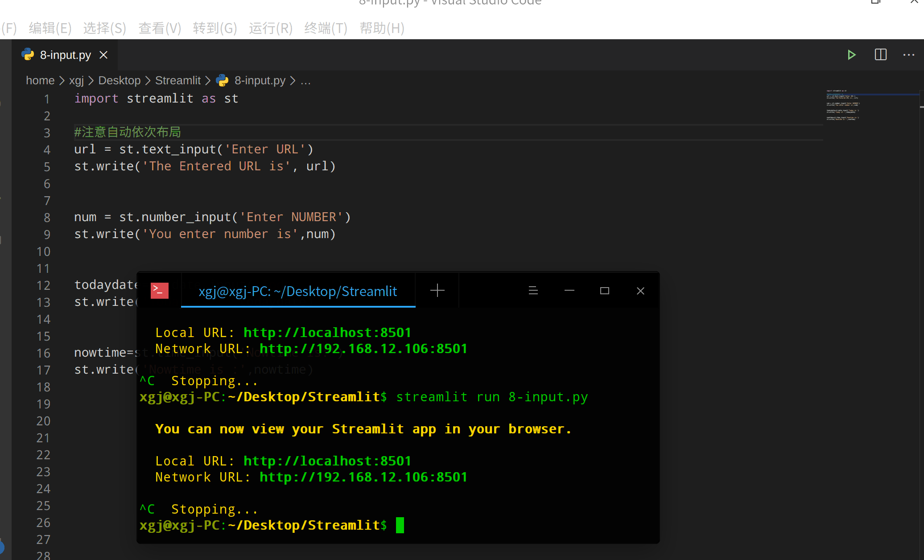Close the terminal window

coord(640,291)
